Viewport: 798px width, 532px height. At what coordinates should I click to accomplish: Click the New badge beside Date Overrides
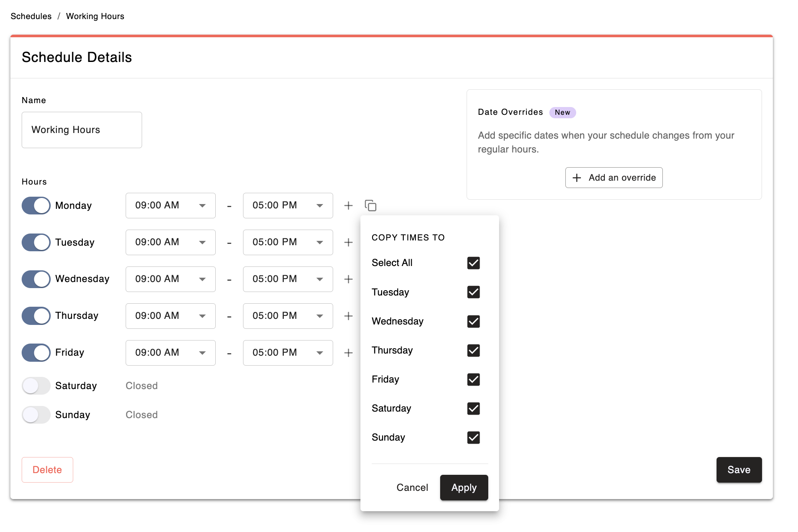(563, 113)
